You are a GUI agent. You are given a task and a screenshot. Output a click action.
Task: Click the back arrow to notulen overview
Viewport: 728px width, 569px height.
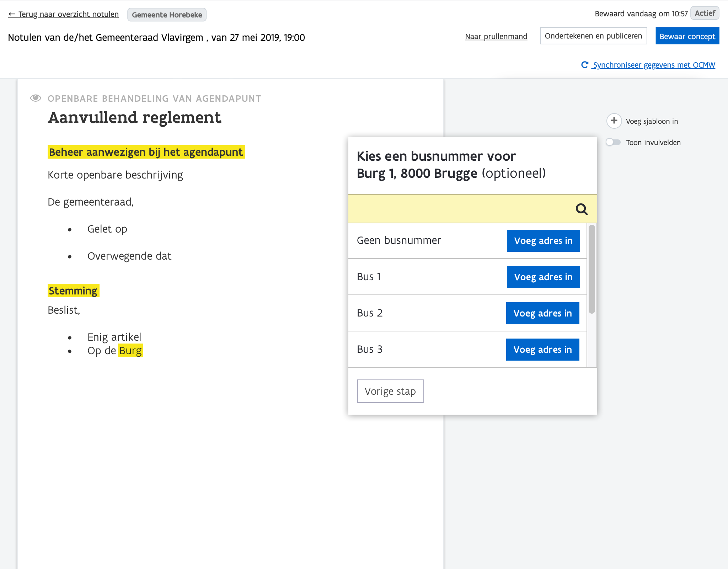pos(12,14)
